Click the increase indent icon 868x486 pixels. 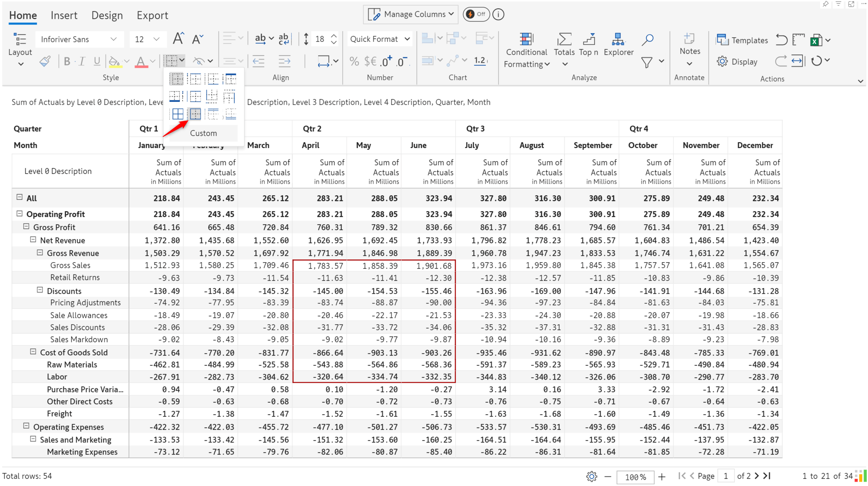pyautogui.click(x=284, y=61)
